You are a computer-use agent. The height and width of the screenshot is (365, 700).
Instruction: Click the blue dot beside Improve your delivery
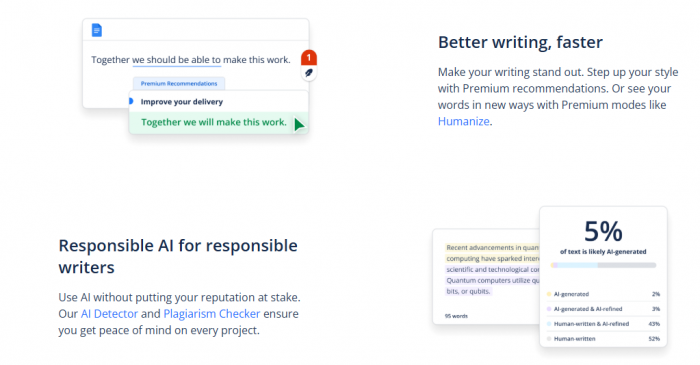pyautogui.click(x=131, y=101)
